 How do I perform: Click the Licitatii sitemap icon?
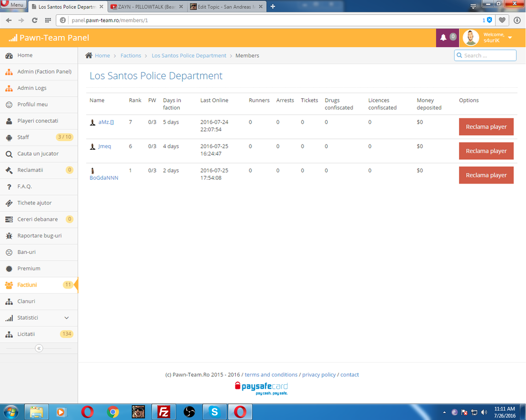click(x=9, y=334)
